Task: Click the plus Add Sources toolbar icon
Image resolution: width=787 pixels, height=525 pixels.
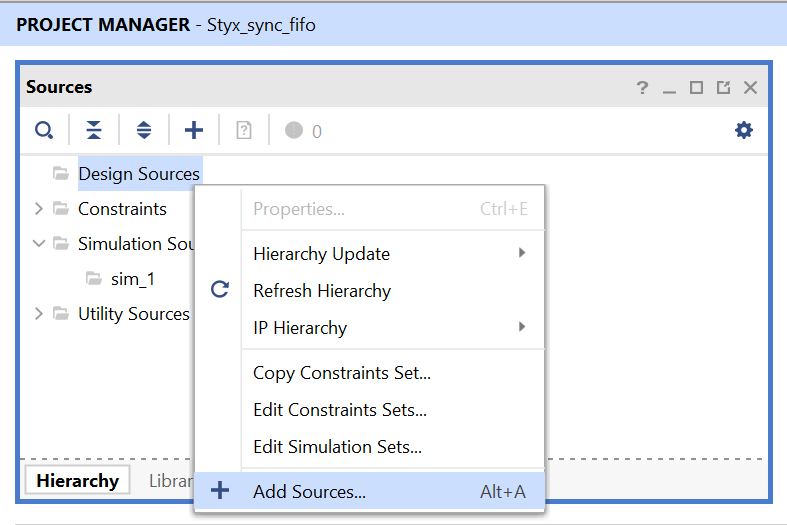Action: tap(194, 130)
